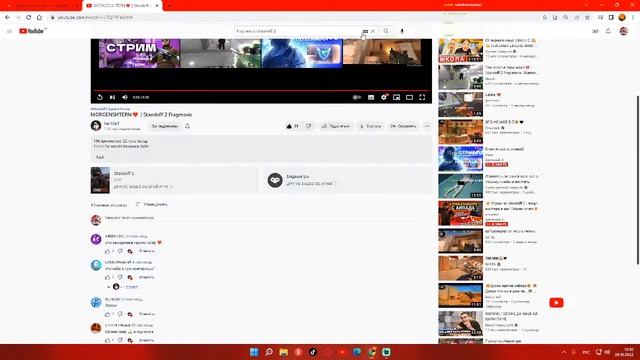Screen dimensions: 640x360
Task: Switch to miniplayer mode
Action: [396, 97]
